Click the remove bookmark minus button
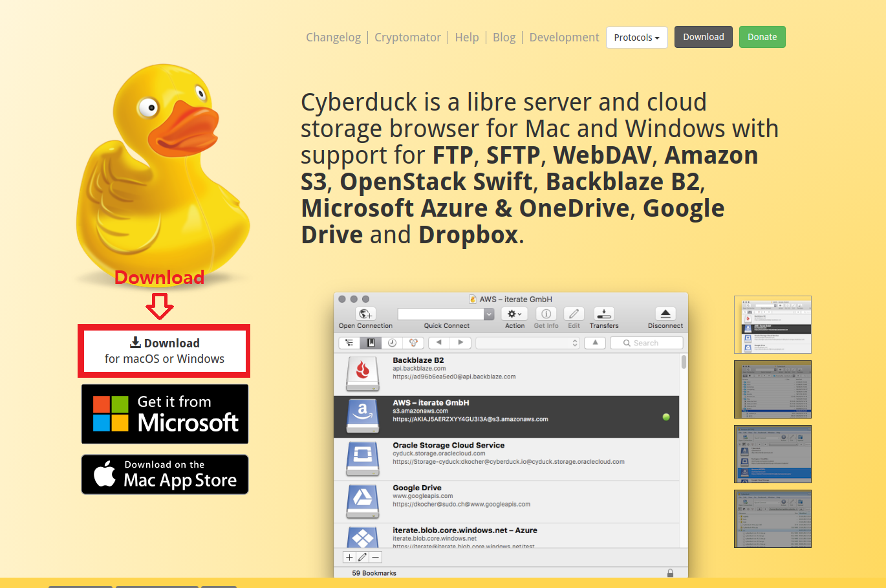 (376, 557)
